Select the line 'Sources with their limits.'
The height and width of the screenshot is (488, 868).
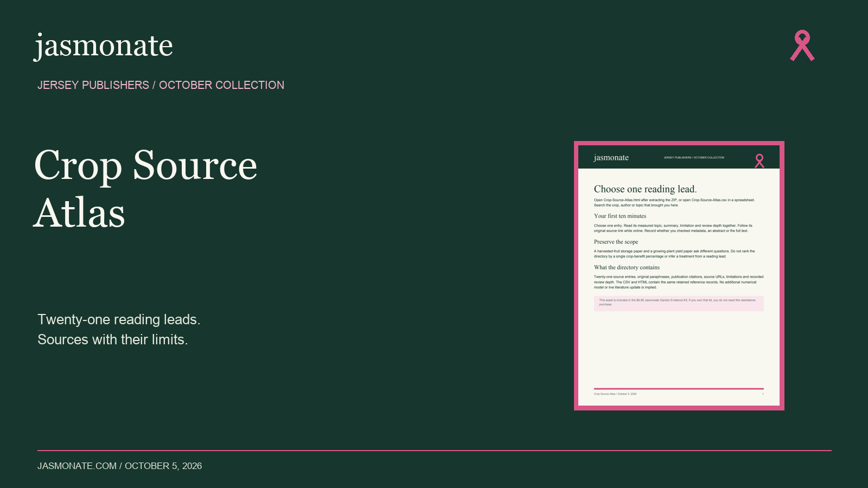pyautogui.click(x=113, y=339)
